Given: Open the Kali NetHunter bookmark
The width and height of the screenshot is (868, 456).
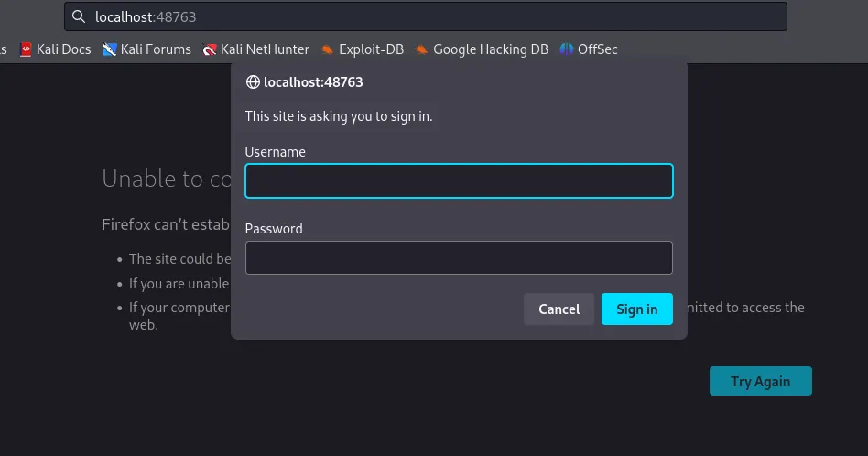Looking at the screenshot, I should click(255, 49).
